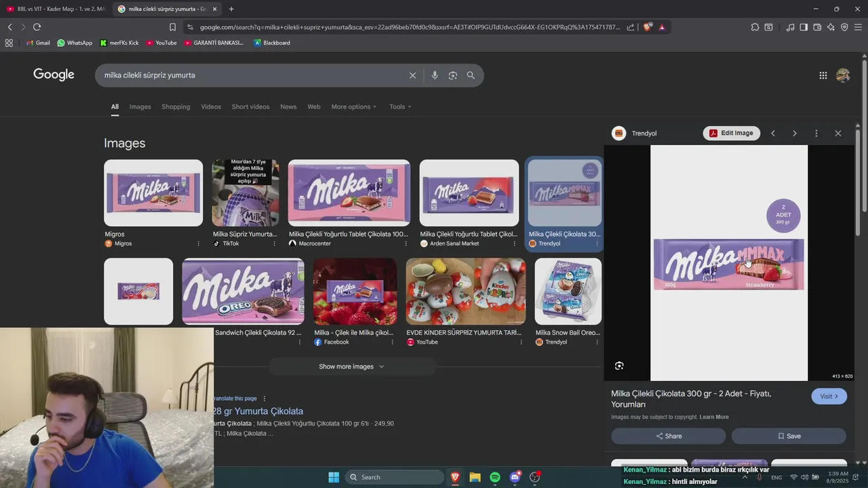Switch to the Images search tab
The image size is (868, 488).
[x=140, y=106]
